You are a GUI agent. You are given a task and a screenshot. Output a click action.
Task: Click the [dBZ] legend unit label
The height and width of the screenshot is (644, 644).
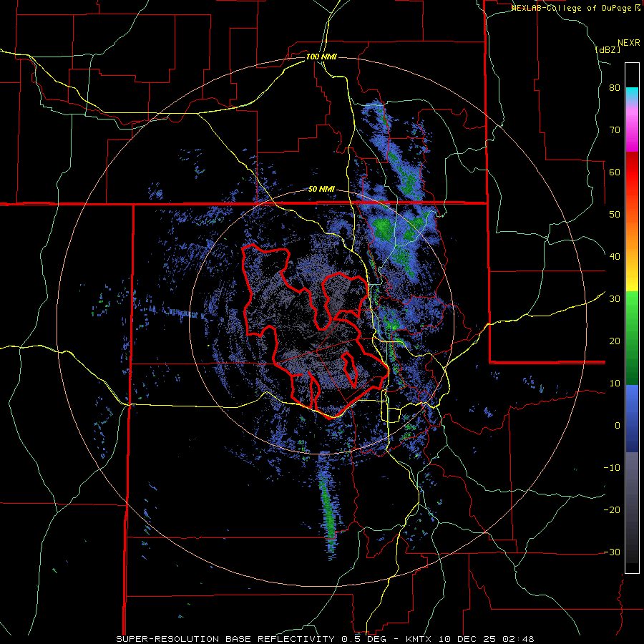coord(608,49)
